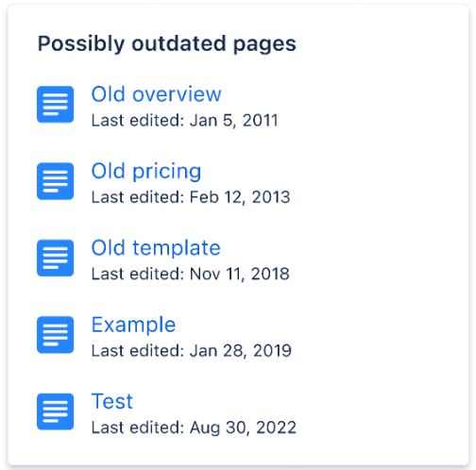The width and height of the screenshot is (476, 470).
Task: Click the 'Last edited: Jan 5, 2011' text
Action: point(185,121)
